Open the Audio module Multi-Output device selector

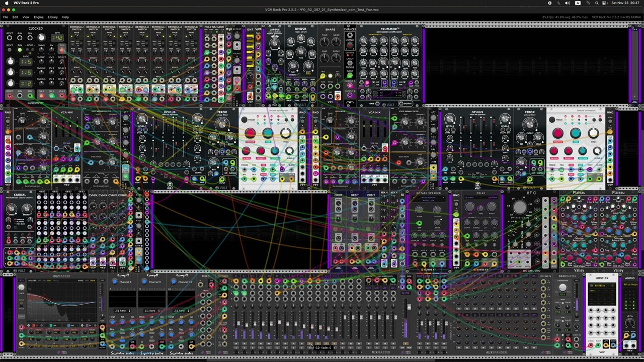coord(630,285)
